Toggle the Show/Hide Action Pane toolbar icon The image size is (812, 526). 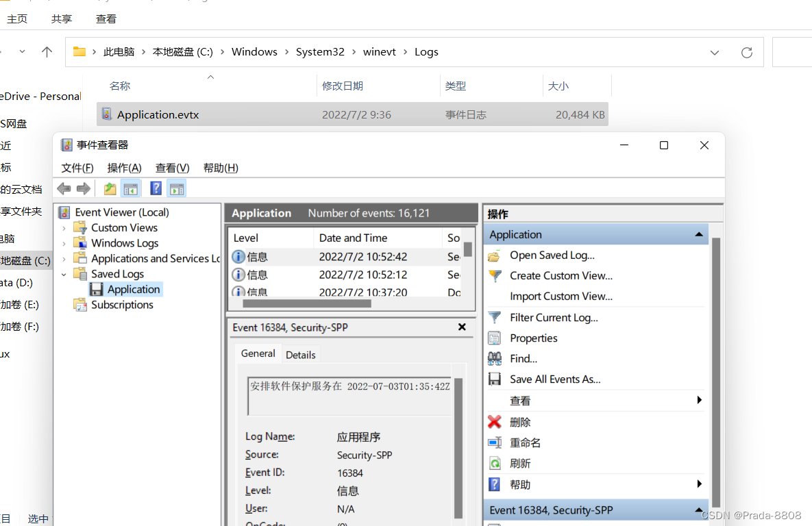pos(177,189)
